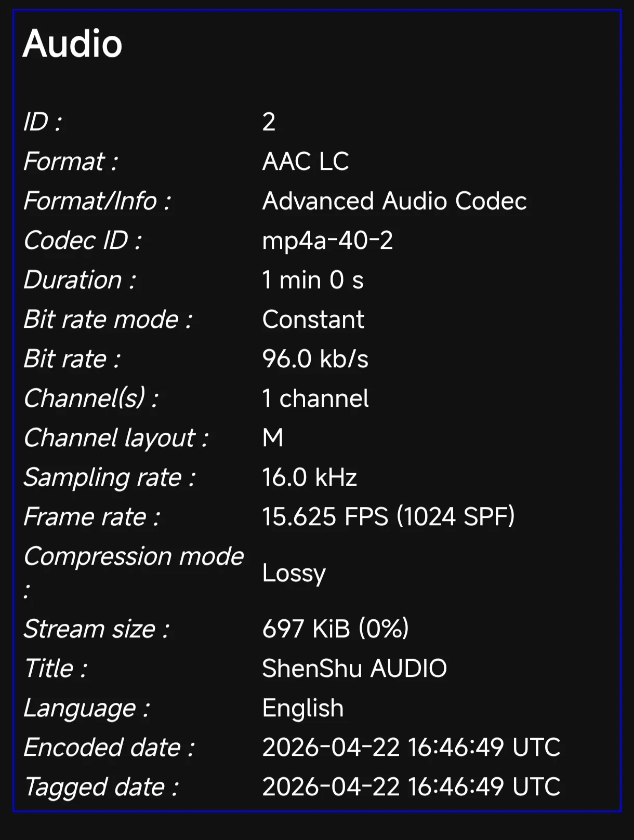Select the Advanced Audio Codec text
634x840 pixels.
pos(394,201)
